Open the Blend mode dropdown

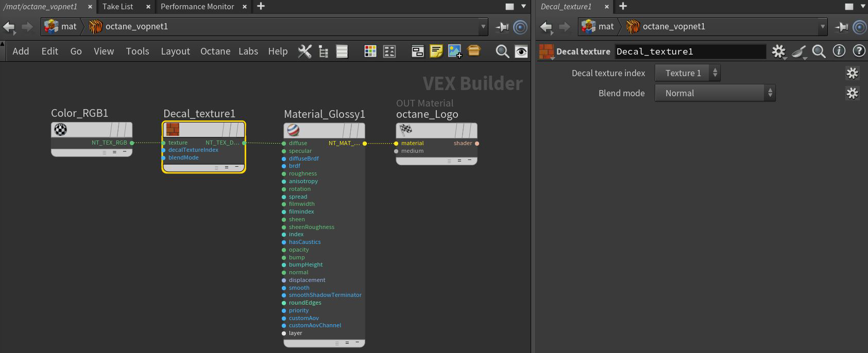coord(714,93)
